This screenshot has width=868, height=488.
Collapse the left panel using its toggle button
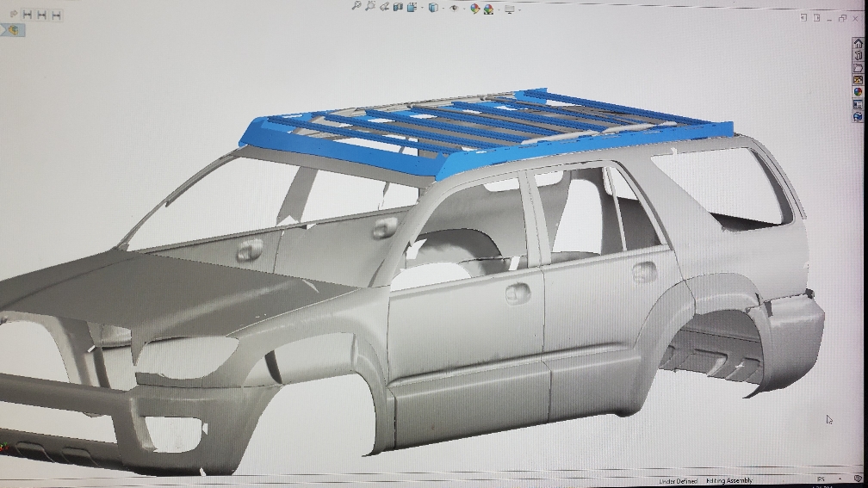[x=803, y=18]
